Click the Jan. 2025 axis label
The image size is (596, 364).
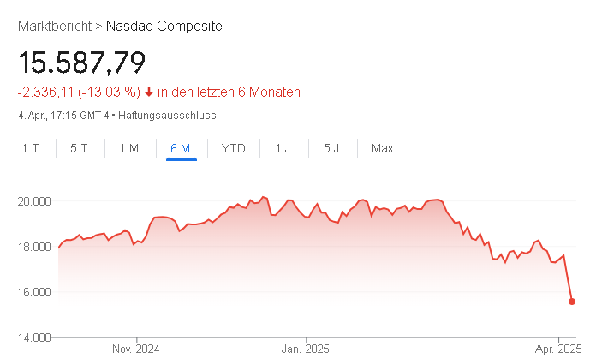pos(306,349)
